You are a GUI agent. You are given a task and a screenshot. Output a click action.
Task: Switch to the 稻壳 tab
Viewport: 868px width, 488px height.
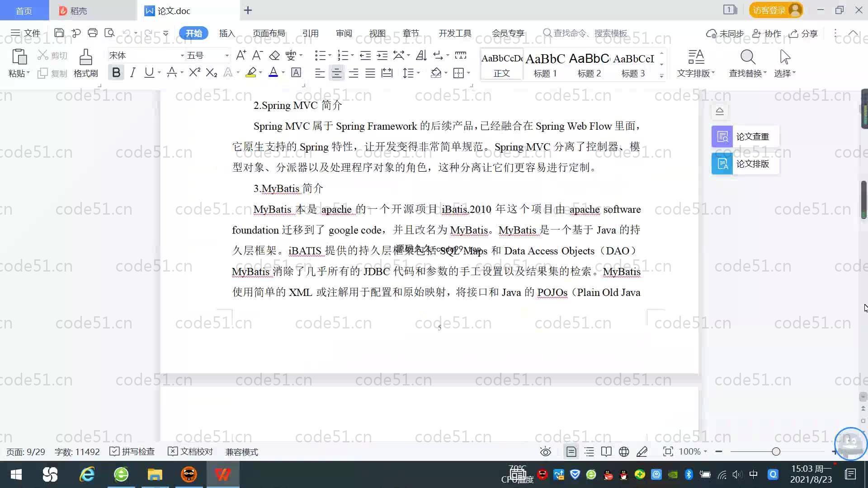[x=93, y=10]
